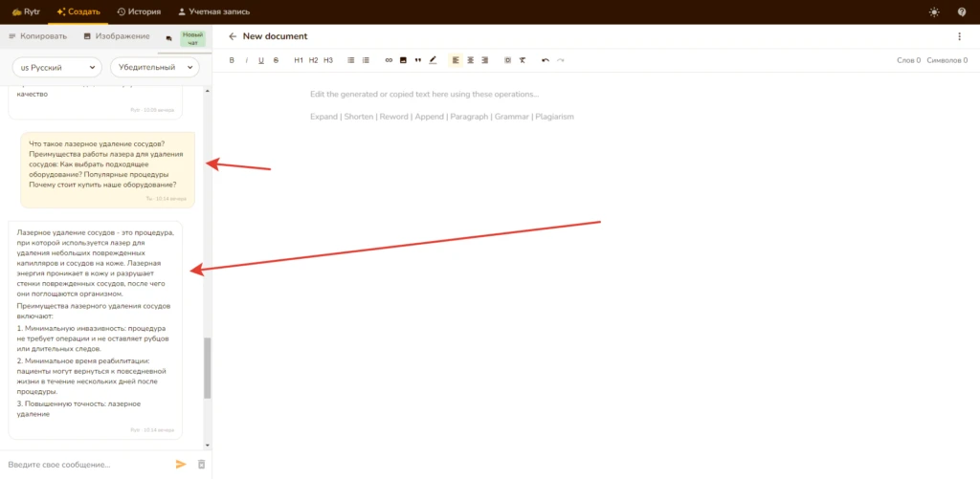Click the Rytr reply starting 'Лазерное удаление сосудов'
This screenshot has height=479, width=980.
(x=95, y=330)
